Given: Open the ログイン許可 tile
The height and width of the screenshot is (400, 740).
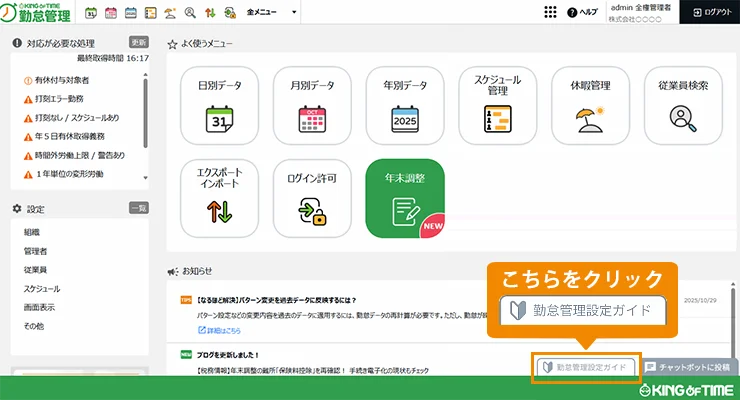Looking at the screenshot, I should pos(312,198).
